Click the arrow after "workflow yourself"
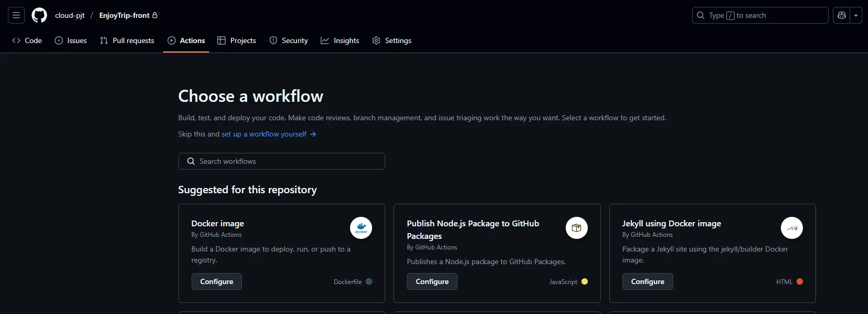 click(313, 134)
